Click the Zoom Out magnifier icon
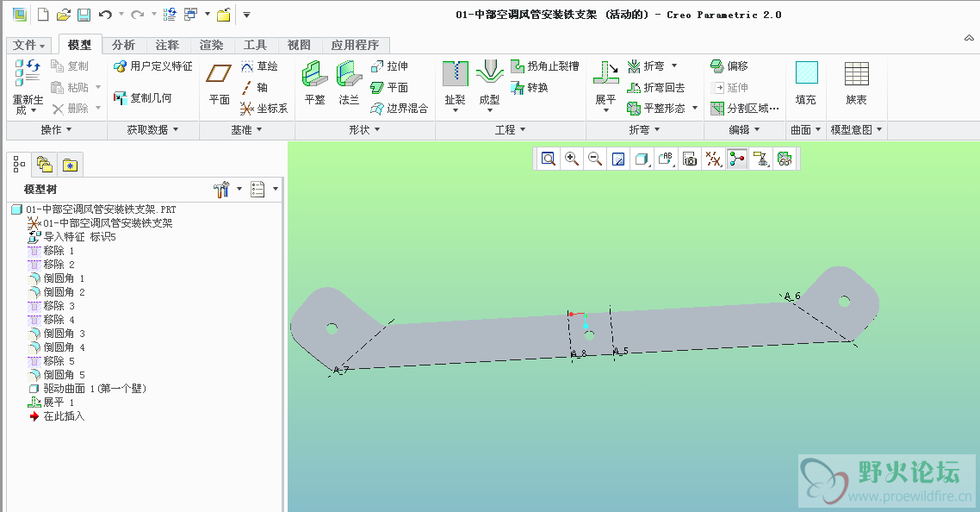 (x=595, y=159)
